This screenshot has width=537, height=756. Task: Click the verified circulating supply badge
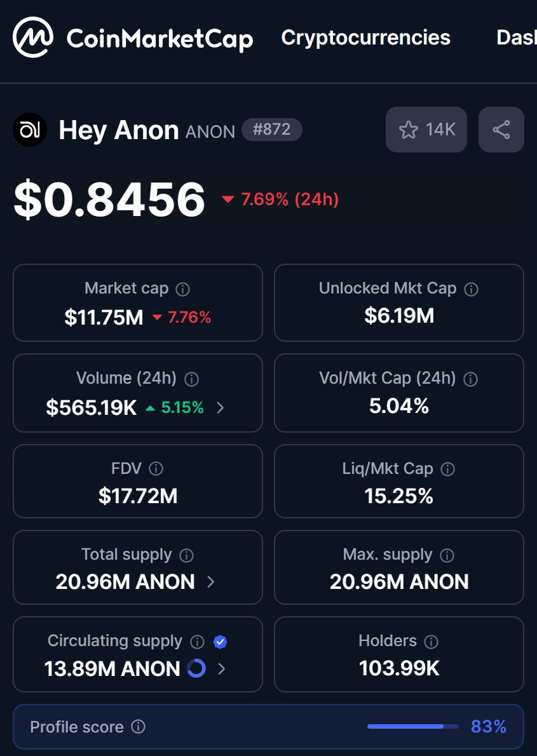(220, 642)
